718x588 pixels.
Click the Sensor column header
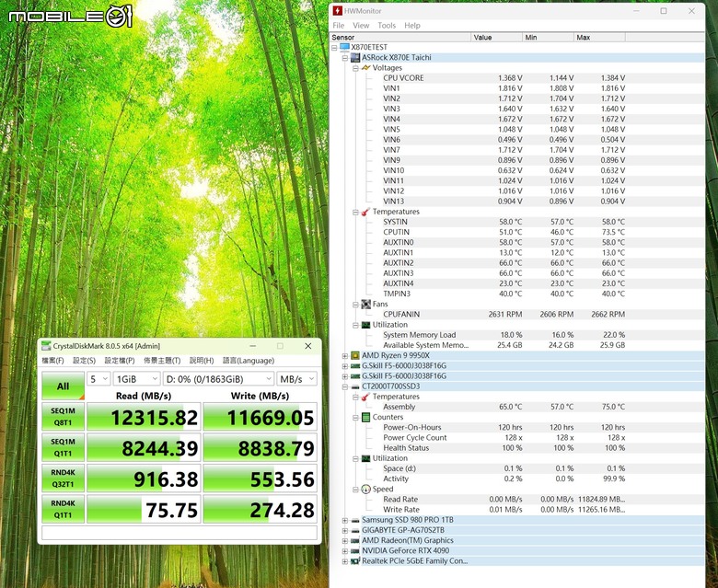coord(400,37)
